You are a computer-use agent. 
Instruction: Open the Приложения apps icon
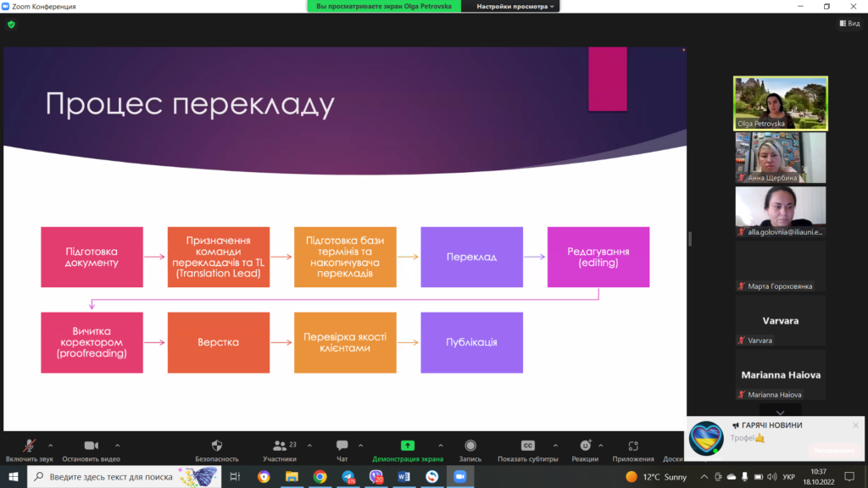click(632, 446)
